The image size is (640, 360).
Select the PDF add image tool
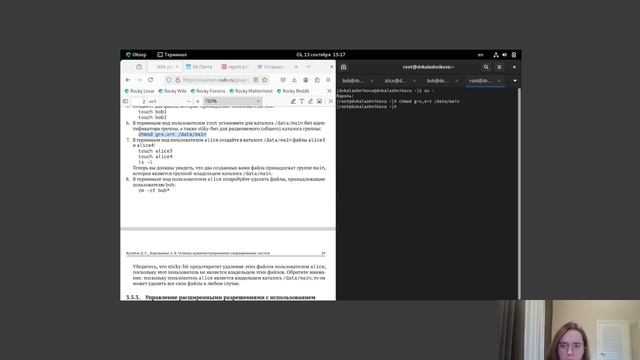[x=320, y=101]
